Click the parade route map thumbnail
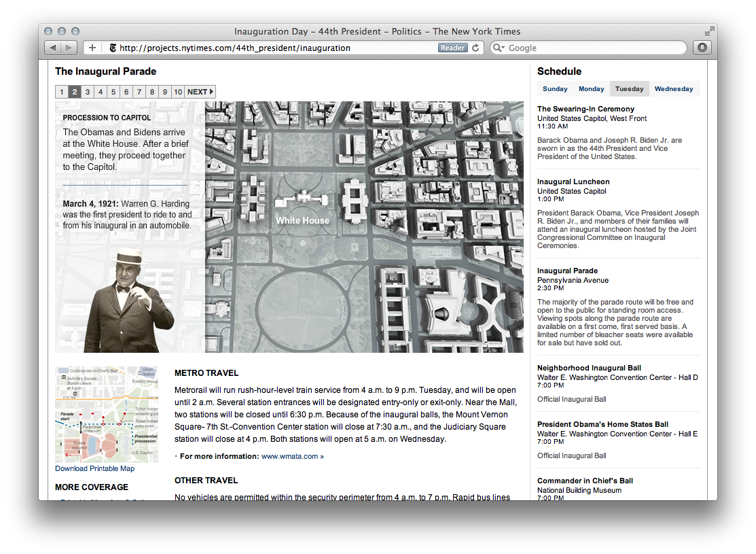 [107, 415]
